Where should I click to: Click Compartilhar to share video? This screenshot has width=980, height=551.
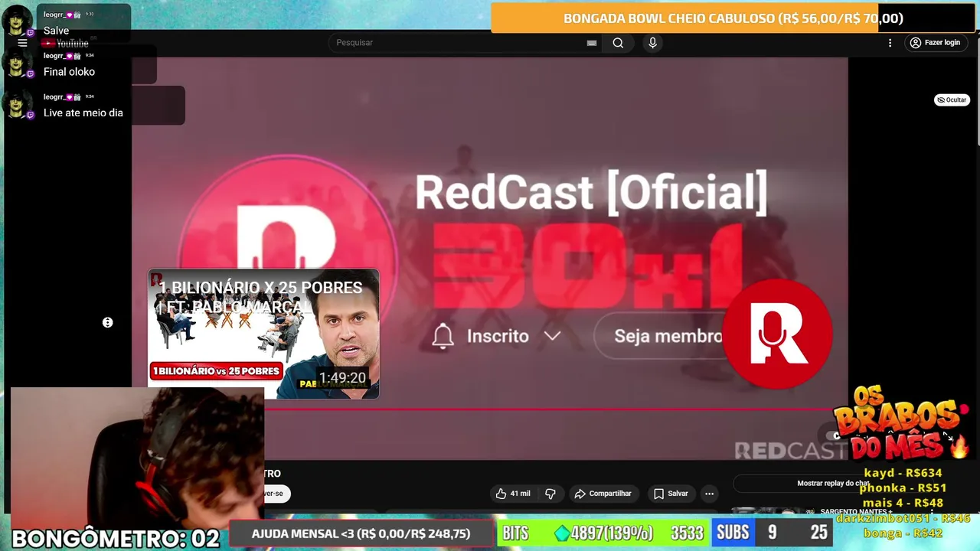pyautogui.click(x=603, y=494)
